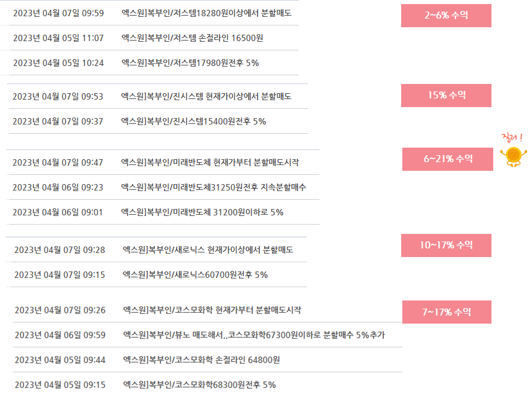
Task: Open 진시스템15400원전후 5% message
Action: point(193,122)
